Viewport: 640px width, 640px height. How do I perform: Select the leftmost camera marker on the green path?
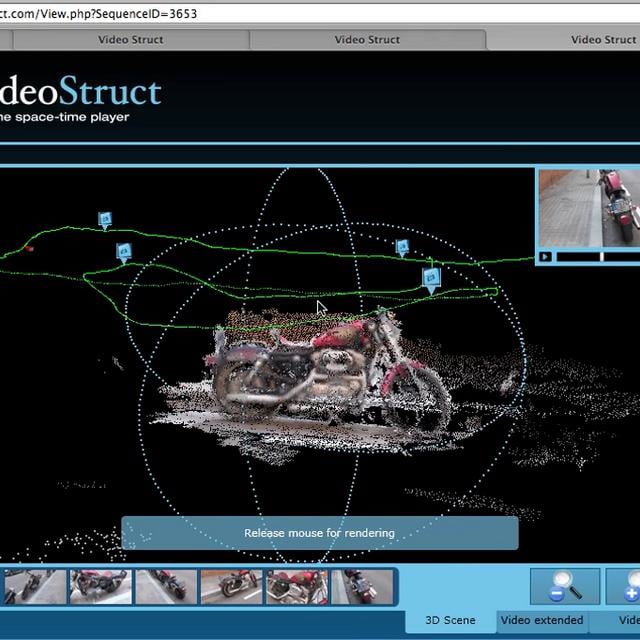(105, 220)
